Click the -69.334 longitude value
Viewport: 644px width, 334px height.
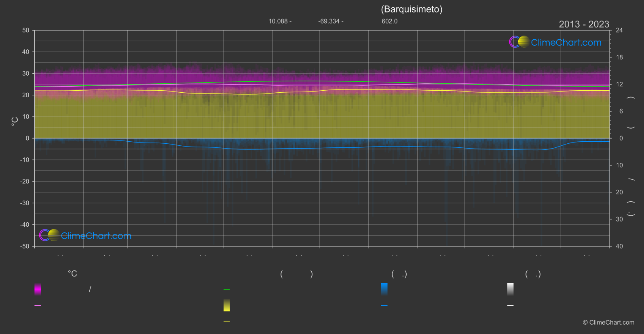pos(329,21)
